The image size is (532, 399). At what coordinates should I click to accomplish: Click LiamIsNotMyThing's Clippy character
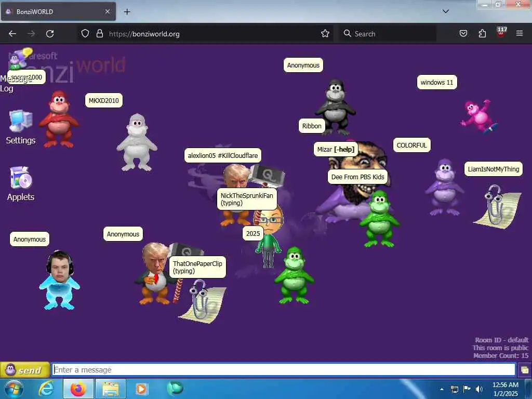pyautogui.click(x=497, y=206)
